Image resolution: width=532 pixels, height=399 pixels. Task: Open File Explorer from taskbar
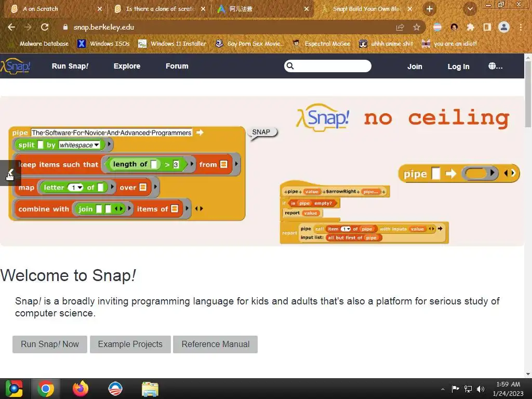click(x=150, y=389)
